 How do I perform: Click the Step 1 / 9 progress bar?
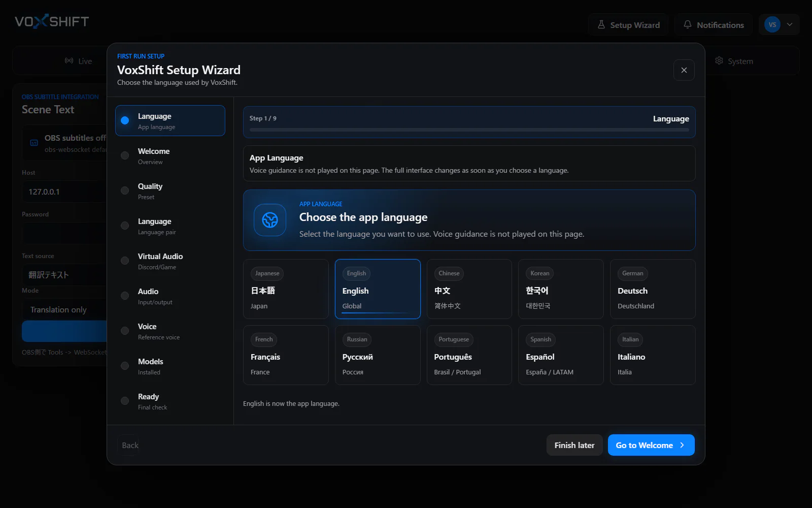(469, 130)
